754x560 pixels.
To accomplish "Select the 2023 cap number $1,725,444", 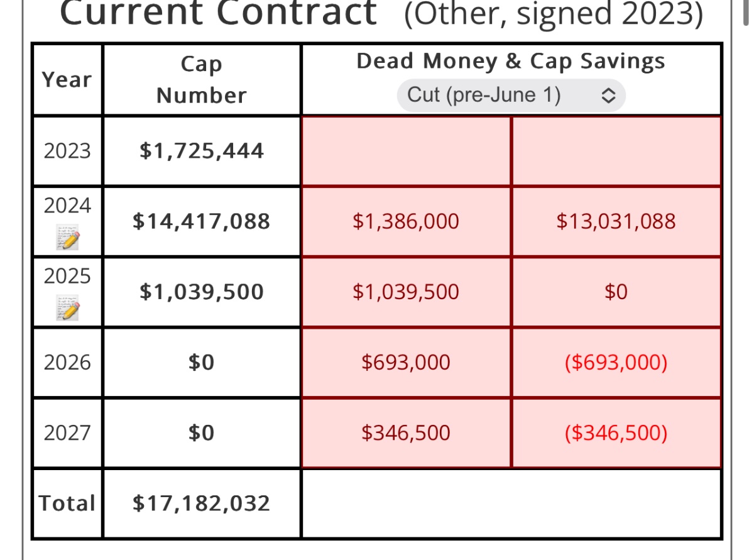I will pyautogui.click(x=201, y=151).
